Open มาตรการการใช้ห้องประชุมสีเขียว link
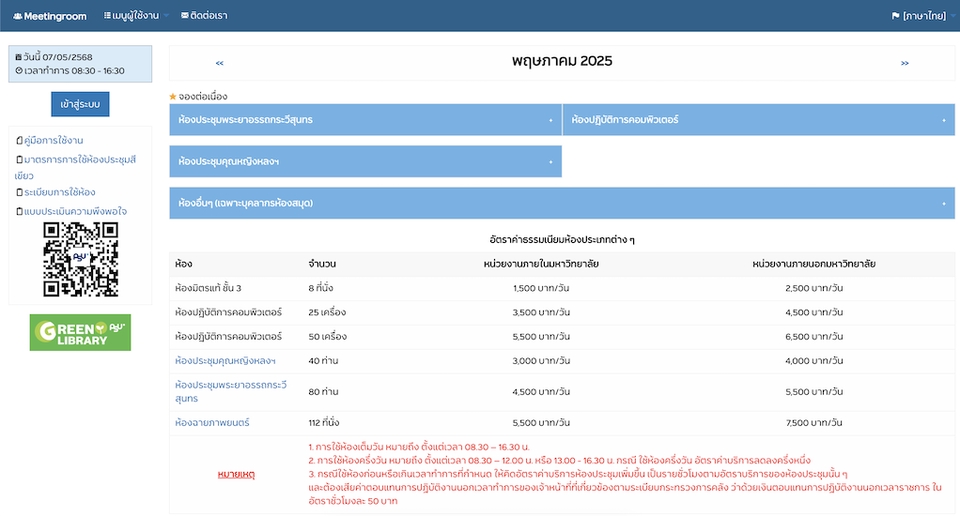 [x=75, y=167]
